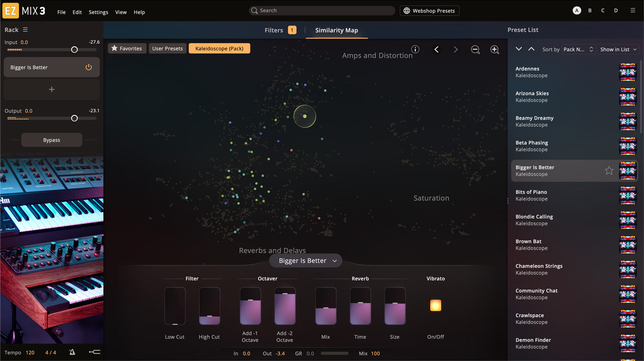Open Webshop Presets
The width and height of the screenshot is (644, 361).
pos(429,11)
